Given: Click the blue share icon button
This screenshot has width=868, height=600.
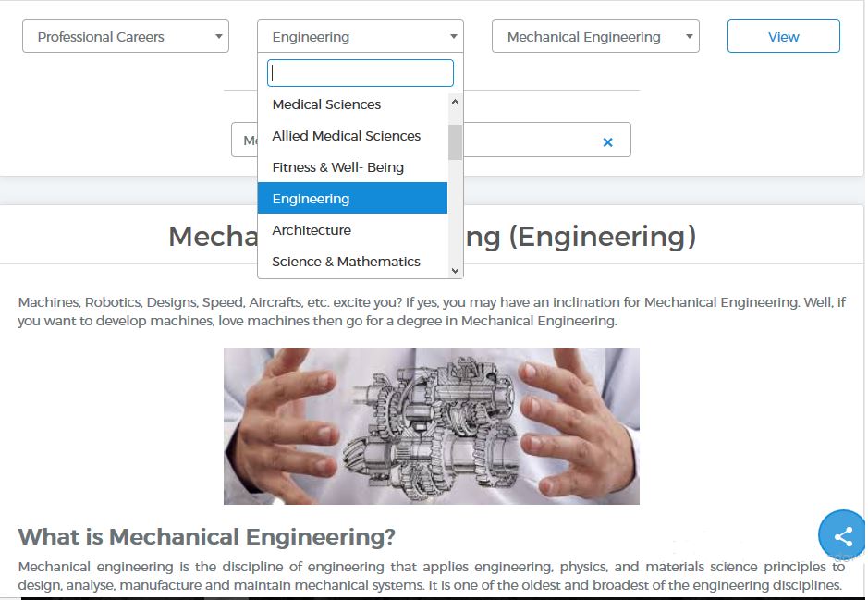Looking at the screenshot, I should (842, 536).
